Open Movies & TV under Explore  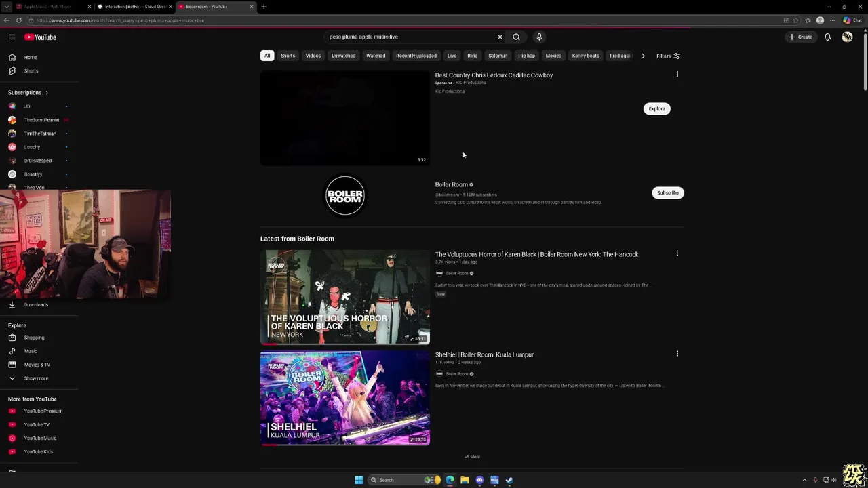39,365
